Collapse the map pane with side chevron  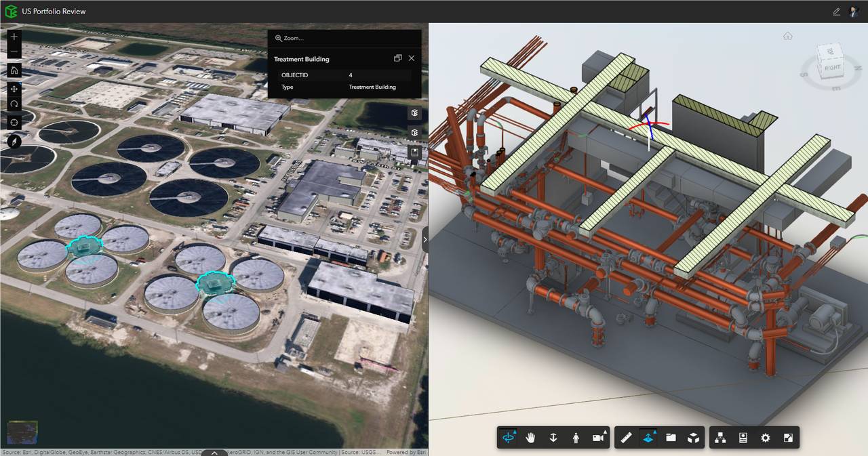pyautogui.click(x=425, y=239)
